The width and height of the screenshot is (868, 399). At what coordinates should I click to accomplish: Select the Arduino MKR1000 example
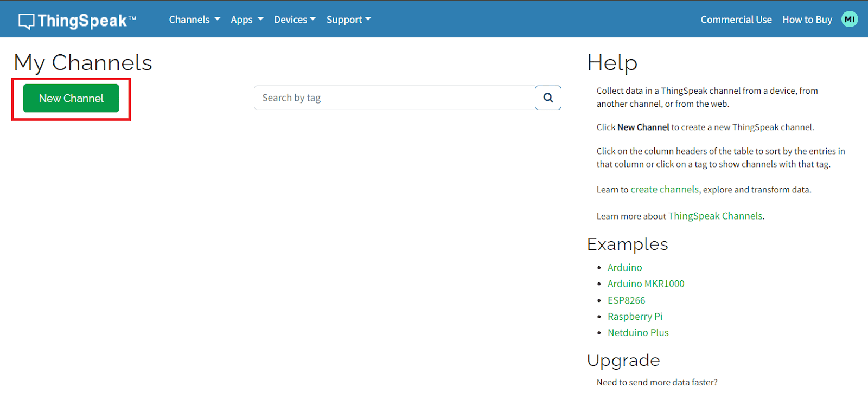tap(646, 284)
